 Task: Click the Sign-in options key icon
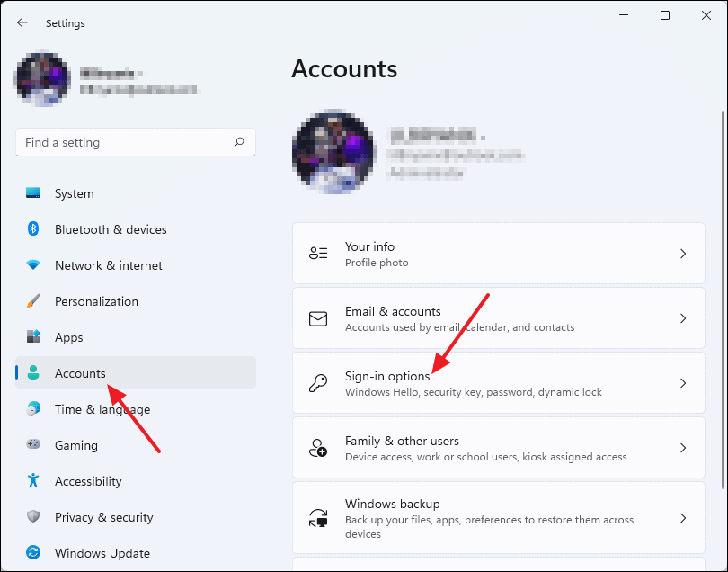click(x=318, y=382)
